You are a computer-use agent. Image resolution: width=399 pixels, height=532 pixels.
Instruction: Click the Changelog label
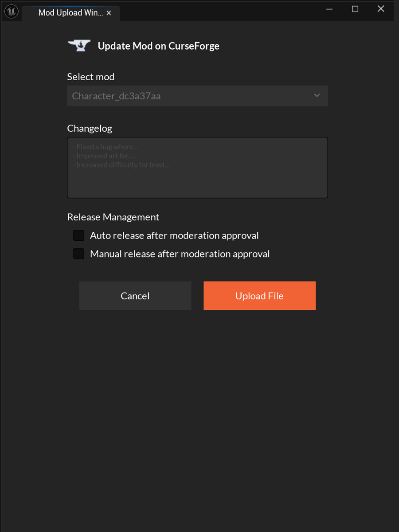click(90, 129)
